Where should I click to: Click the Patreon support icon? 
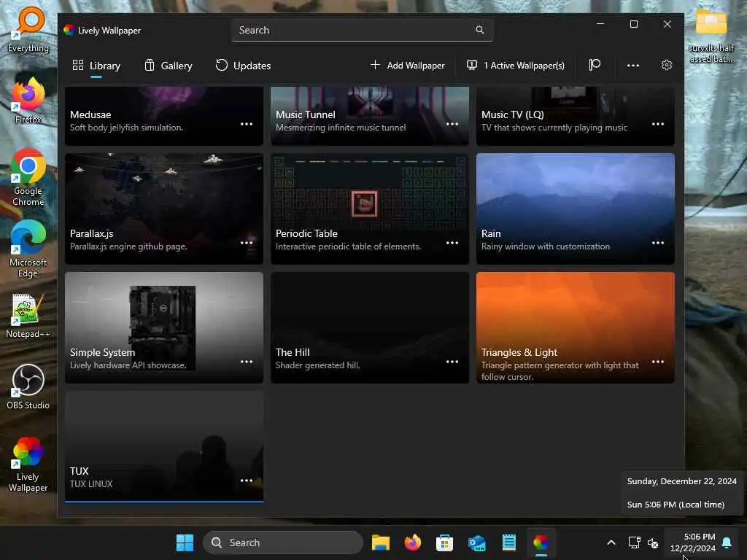click(595, 65)
